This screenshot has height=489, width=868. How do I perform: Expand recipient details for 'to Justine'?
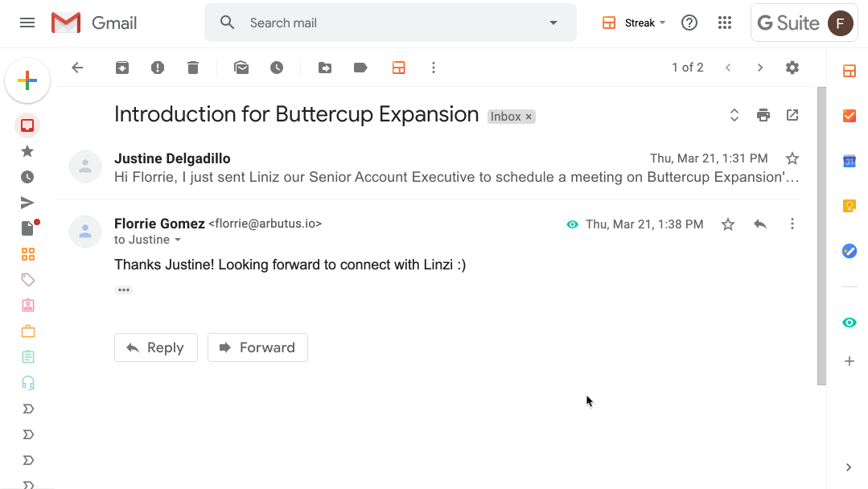pyautogui.click(x=177, y=240)
